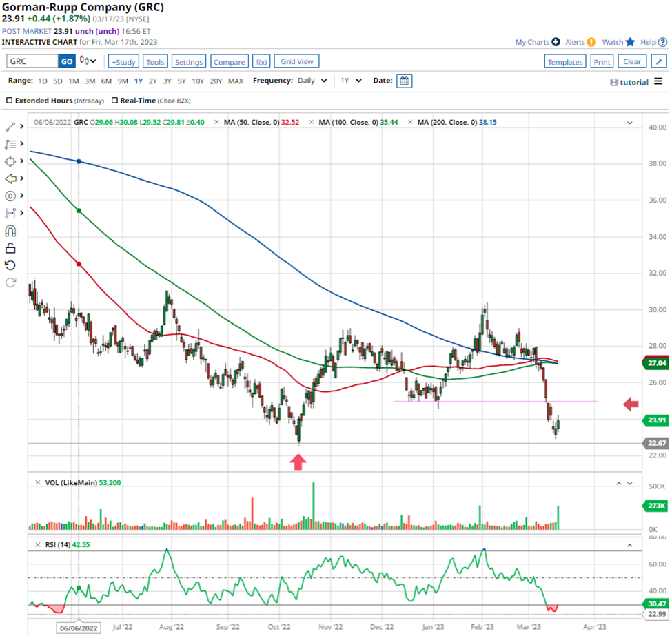Remove the MA 50 study
Screen dimensions: 672x638
[216, 122]
